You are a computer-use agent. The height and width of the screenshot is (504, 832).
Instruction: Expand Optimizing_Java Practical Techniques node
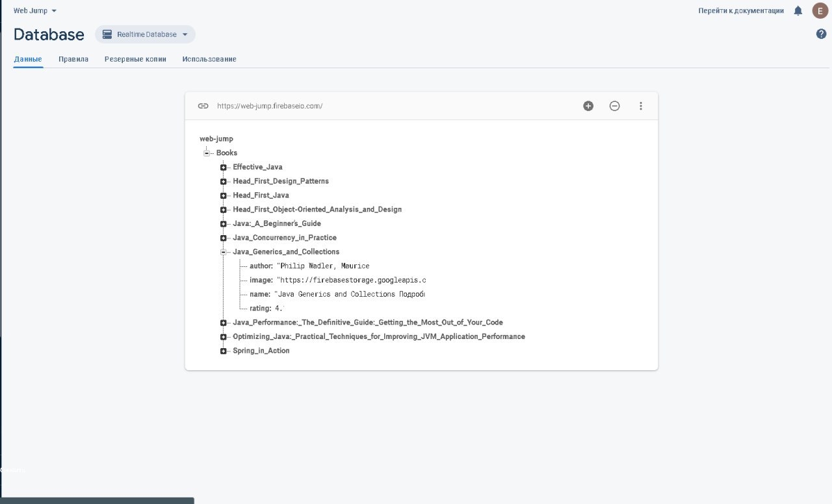click(223, 337)
